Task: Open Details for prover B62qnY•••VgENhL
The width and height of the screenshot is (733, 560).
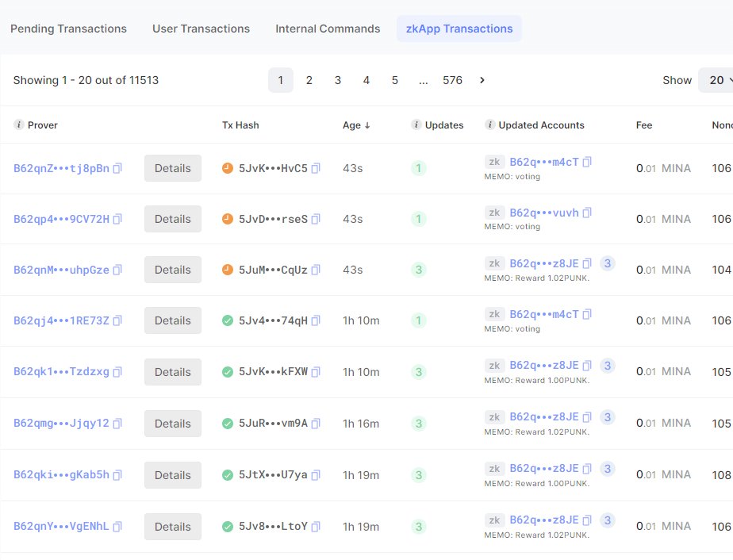Action: [173, 527]
